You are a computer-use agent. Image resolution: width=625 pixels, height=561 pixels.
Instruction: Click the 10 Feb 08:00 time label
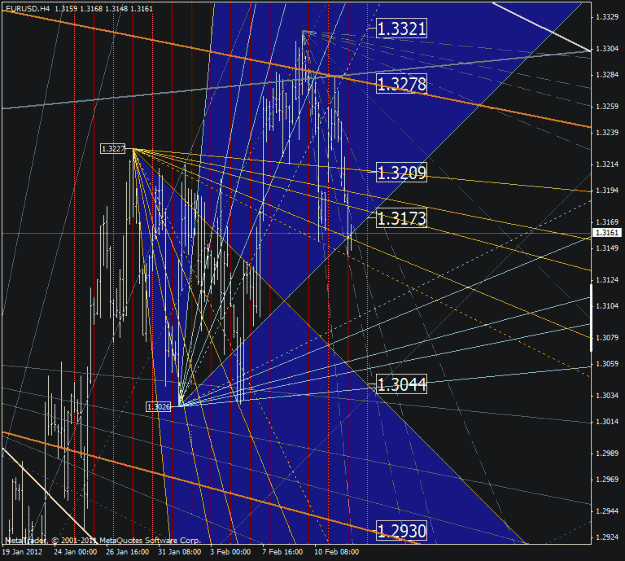pyautogui.click(x=336, y=552)
